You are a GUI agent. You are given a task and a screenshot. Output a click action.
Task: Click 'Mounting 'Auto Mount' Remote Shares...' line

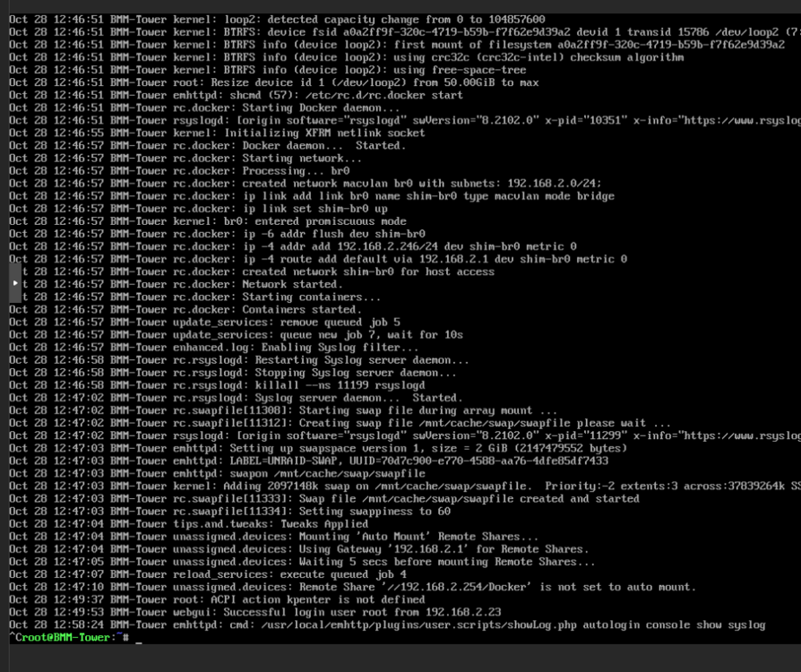click(273, 536)
